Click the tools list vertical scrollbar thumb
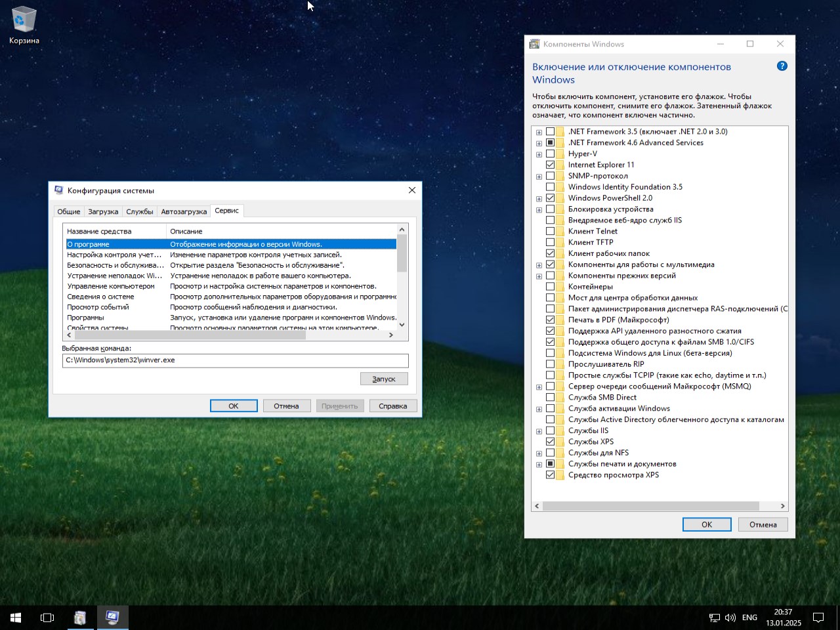Image resolution: width=840 pixels, height=630 pixels. click(x=402, y=253)
